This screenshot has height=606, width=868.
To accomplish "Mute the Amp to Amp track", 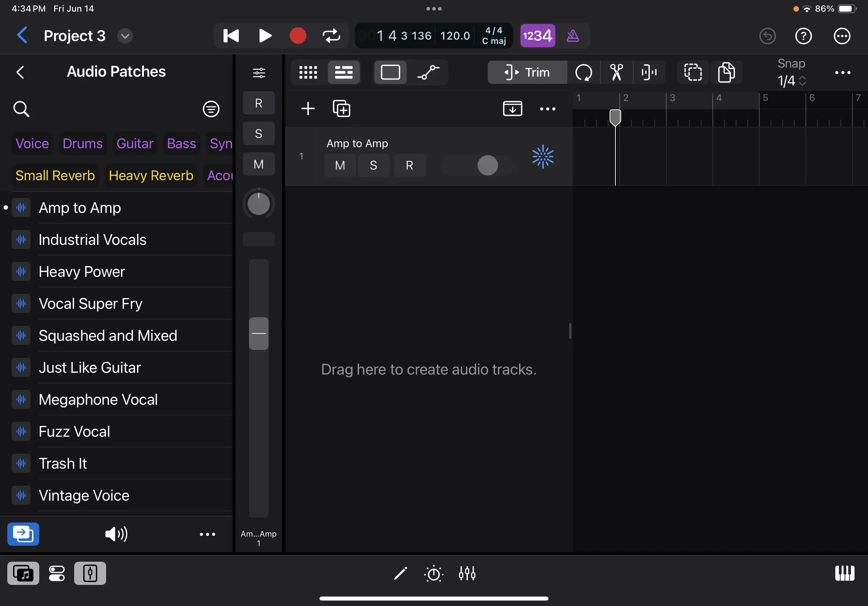I will (x=339, y=165).
